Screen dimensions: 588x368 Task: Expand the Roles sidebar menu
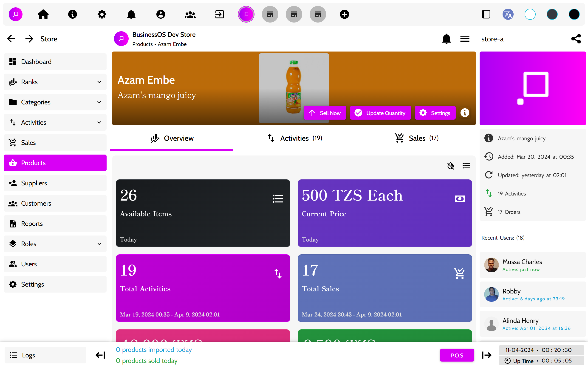pyautogui.click(x=55, y=244)
